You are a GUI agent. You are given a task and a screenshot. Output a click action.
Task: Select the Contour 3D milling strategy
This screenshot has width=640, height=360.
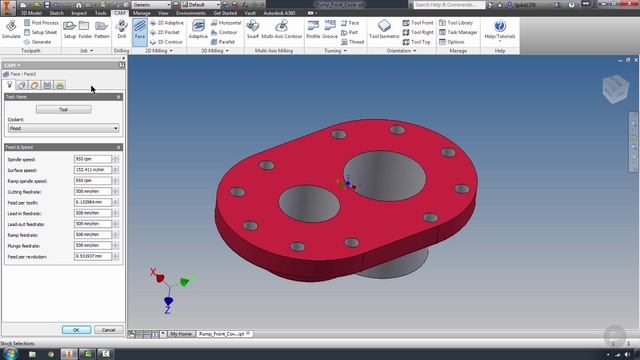pyautogui.click(x=224, y=32)
